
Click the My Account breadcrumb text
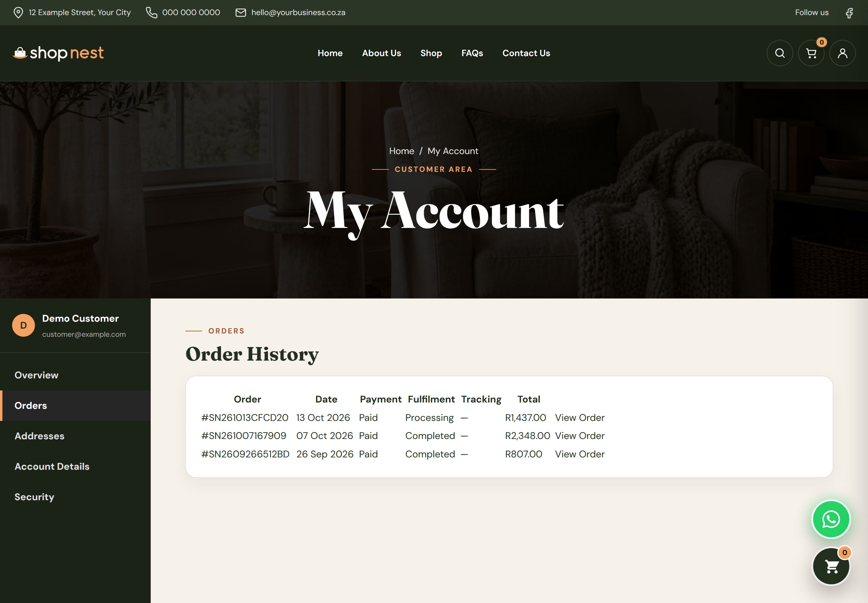point(453,151)
